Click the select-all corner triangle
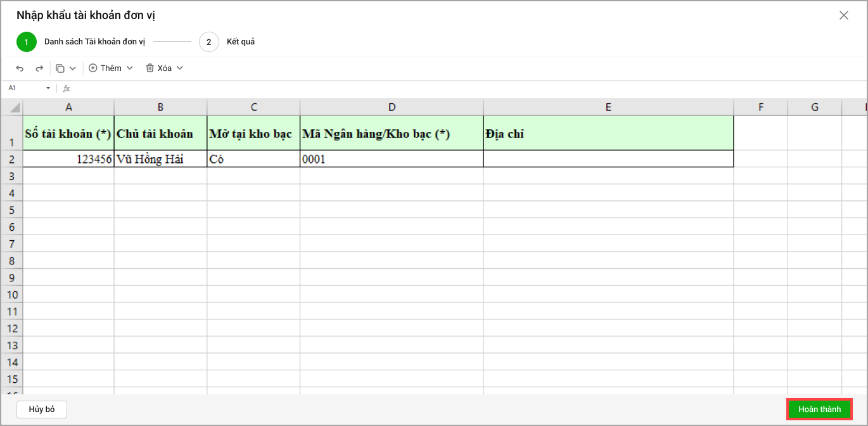The width and height of the screenshot is (868, 426). coord(13,107)
